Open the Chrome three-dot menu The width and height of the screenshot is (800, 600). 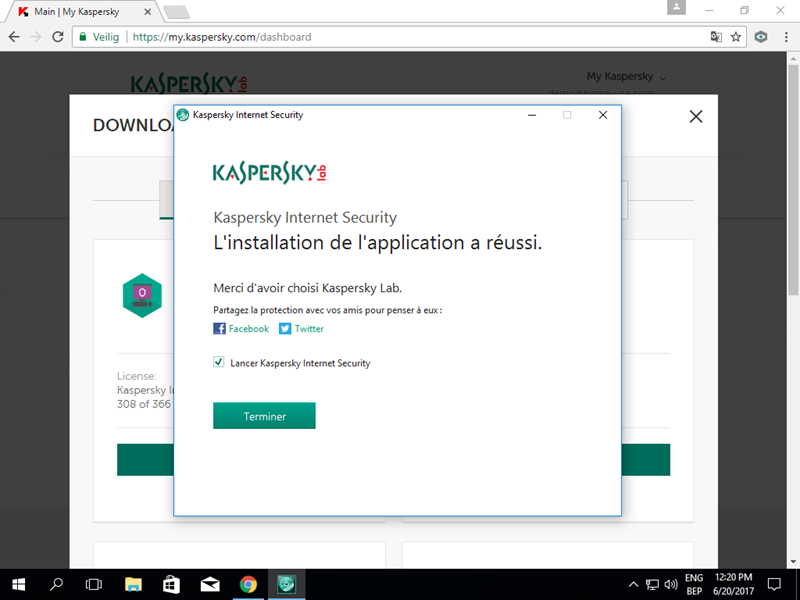click(x=785, y=37)
